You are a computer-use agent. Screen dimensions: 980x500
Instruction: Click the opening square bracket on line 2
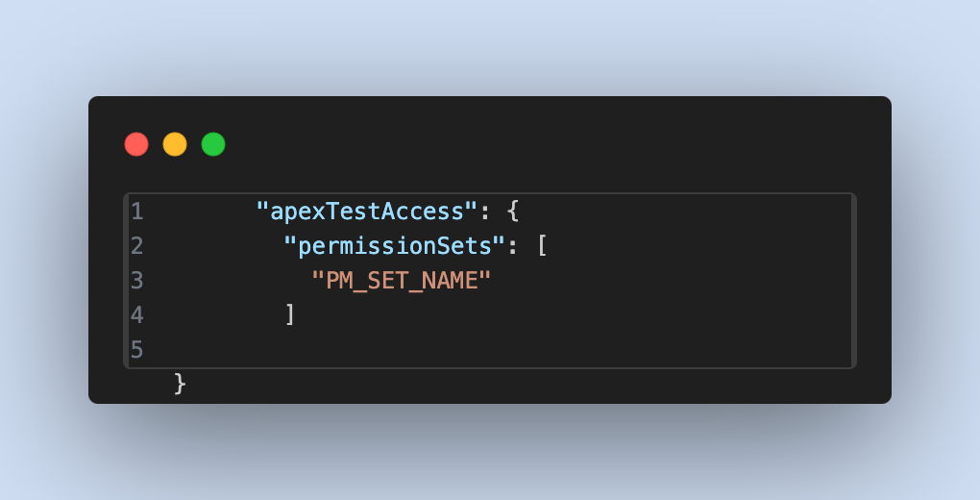click(541, 245)
